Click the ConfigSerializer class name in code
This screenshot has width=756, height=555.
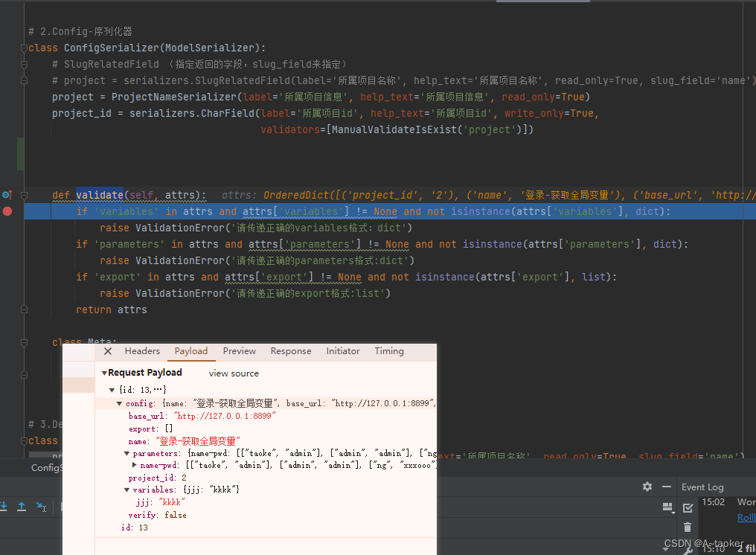112,48
